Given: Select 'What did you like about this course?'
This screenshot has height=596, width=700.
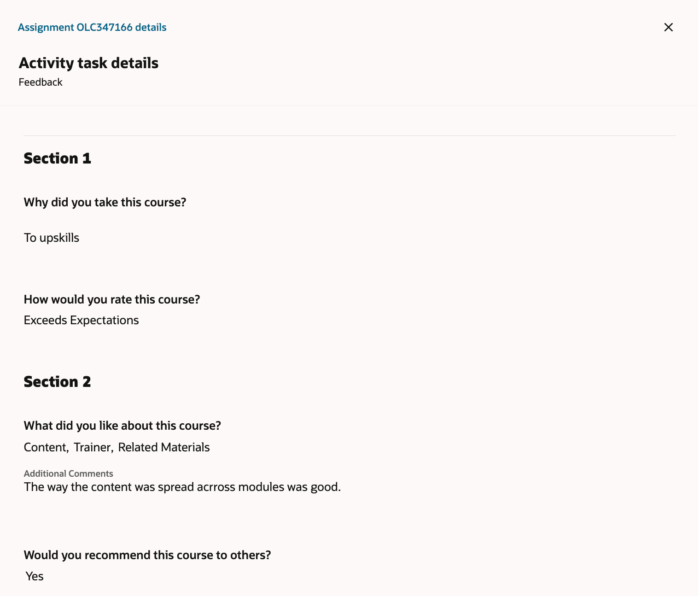Looking at the screenshot, I should [122, 426].
